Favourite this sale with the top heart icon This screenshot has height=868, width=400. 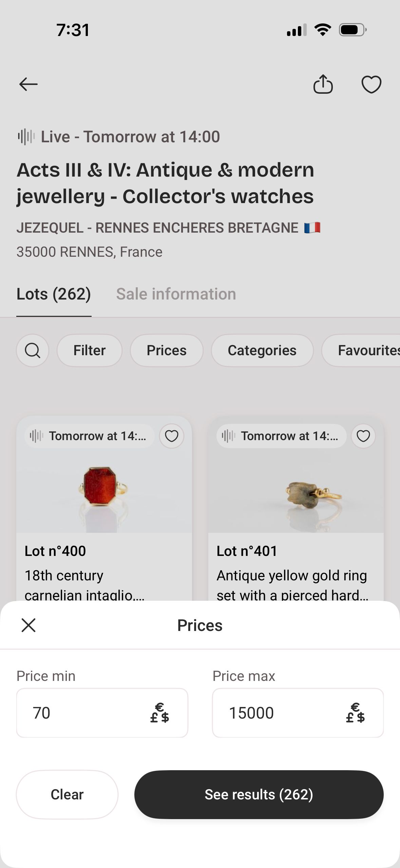pyautogui.click(x=371, y=84)
